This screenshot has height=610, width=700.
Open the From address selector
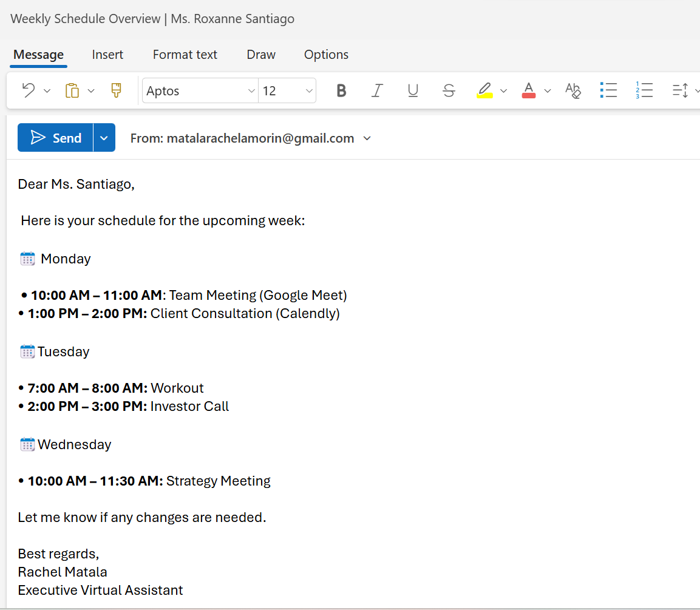(250, 138)
